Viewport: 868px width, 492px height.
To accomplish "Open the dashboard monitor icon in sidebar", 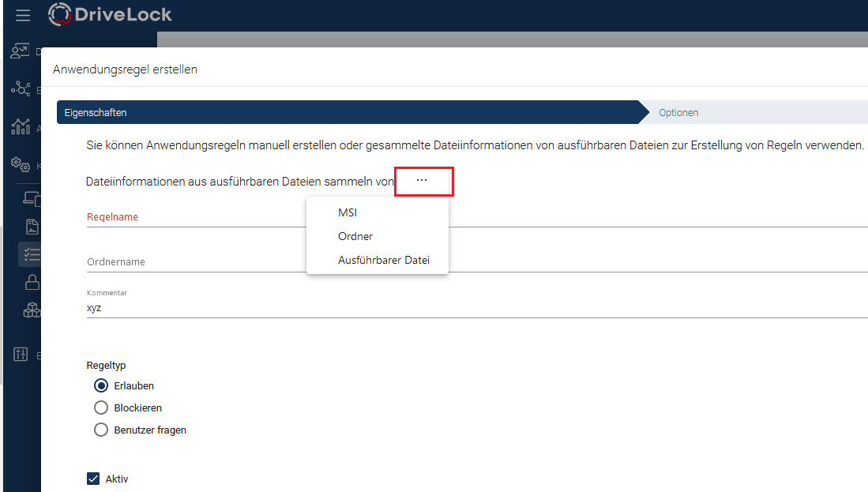I will [x=21, y=51].
